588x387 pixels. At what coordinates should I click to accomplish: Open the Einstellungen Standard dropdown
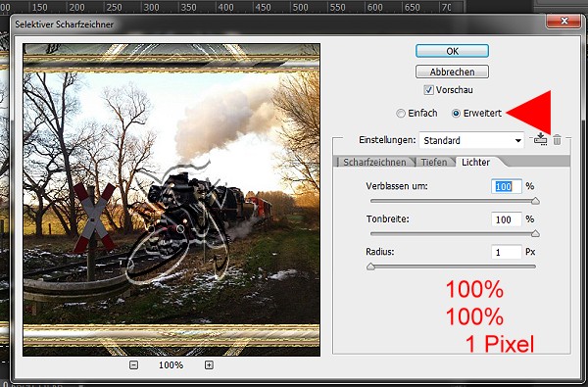471,141
